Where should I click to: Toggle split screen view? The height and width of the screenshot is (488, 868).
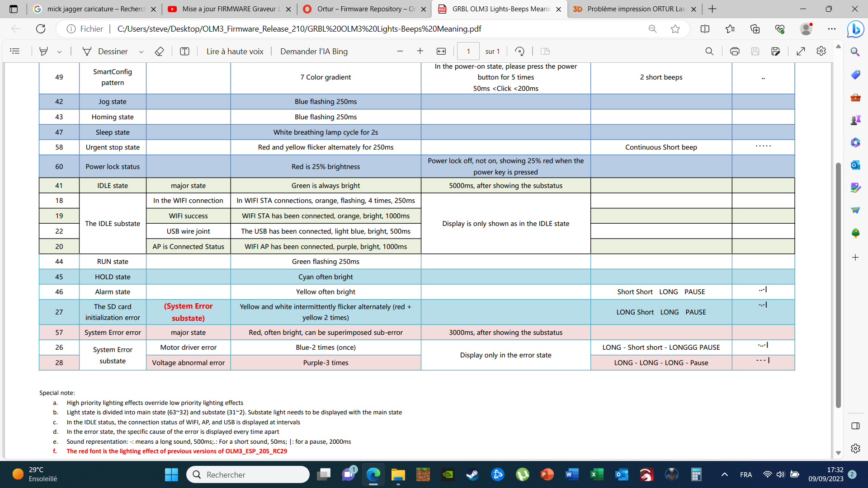[705, 29]
